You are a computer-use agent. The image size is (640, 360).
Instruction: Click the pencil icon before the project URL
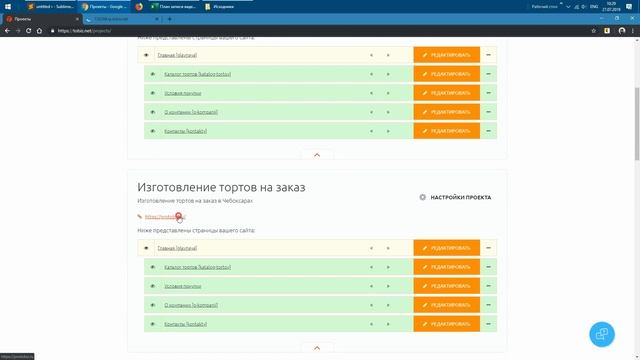pos(140,217)
